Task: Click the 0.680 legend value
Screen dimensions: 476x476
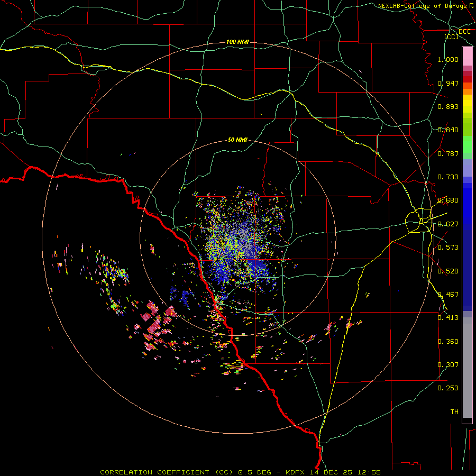Action: pos(448,200)
